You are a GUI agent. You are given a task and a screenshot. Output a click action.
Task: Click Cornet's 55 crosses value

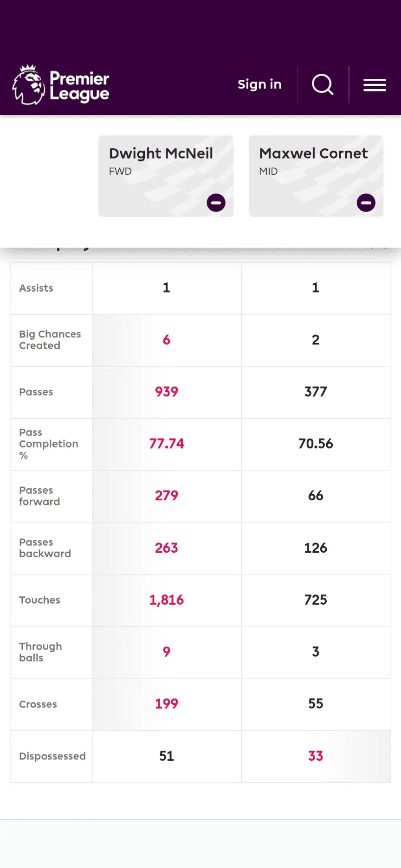coord(316,704)
